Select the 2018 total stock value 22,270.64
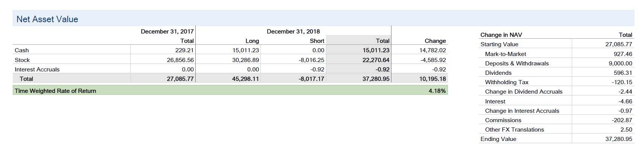The height and width of the screenshot is (150, 644). click(376, 60)
